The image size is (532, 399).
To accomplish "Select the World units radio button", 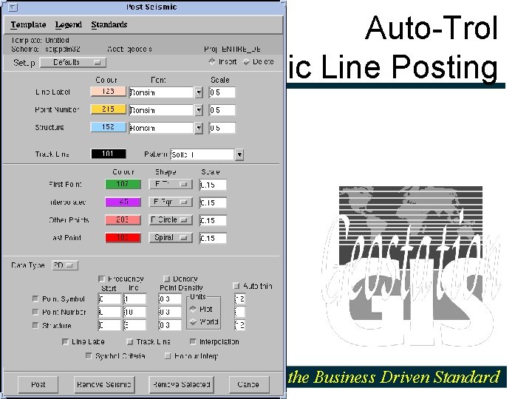I will click(193, 321).
